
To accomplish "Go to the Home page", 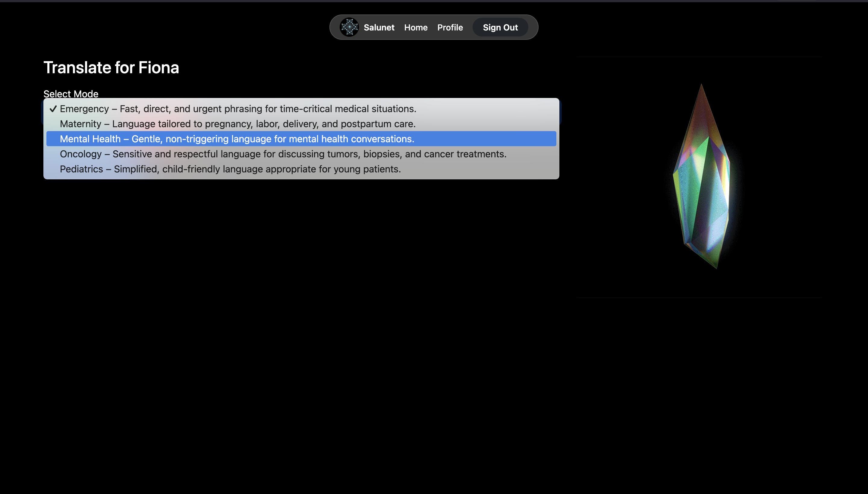I will pos(416,27).
